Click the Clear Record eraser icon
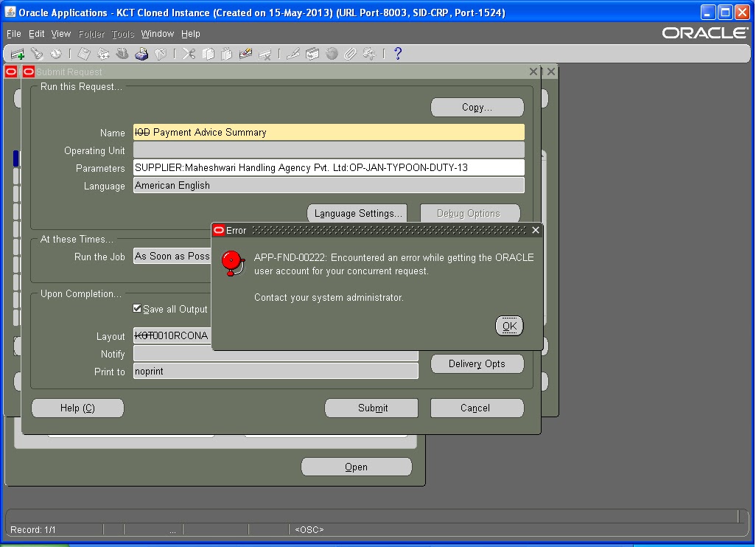Screen dimensions: 756x547 [x=245, y=54]
